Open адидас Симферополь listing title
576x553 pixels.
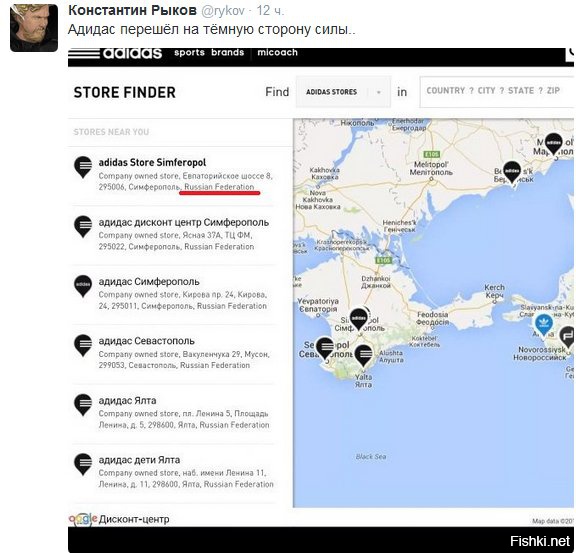(x=149, y=282)
